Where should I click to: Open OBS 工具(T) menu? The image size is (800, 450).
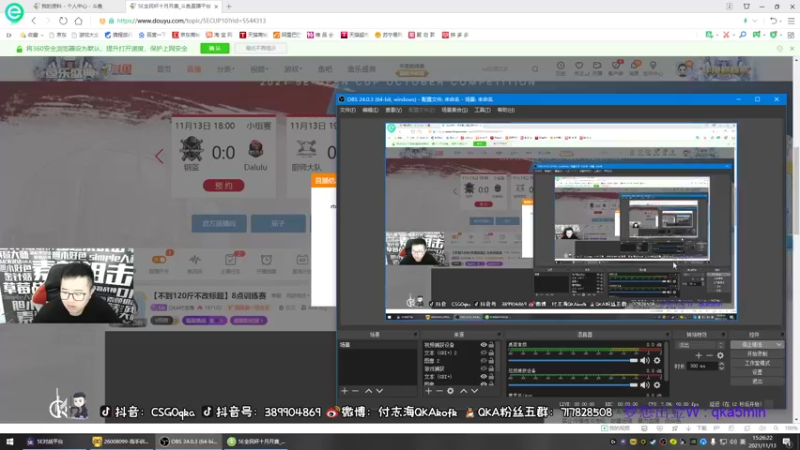pos(482,110)
